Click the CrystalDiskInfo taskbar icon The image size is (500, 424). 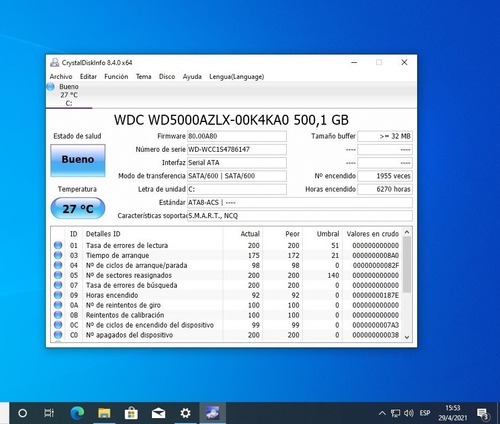(212, 413)
